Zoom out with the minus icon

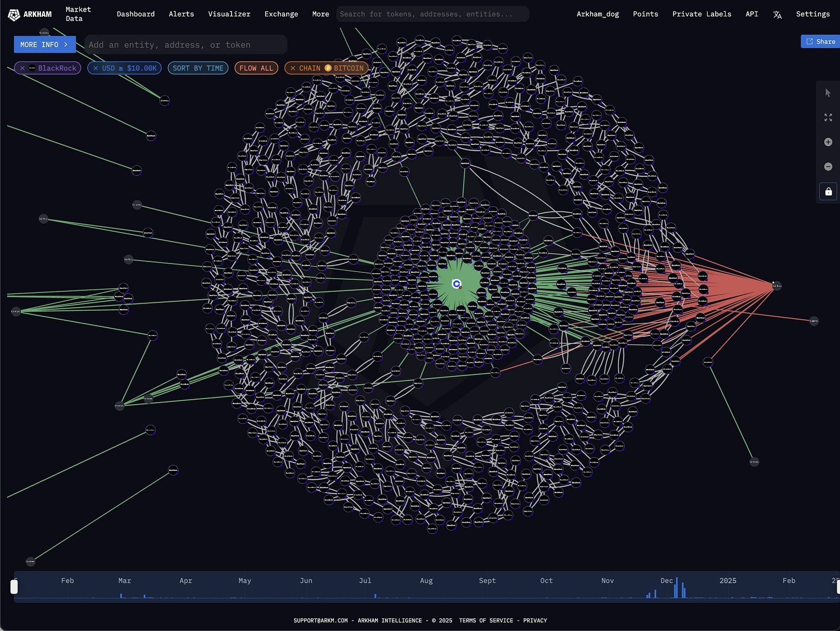point(828,166)
